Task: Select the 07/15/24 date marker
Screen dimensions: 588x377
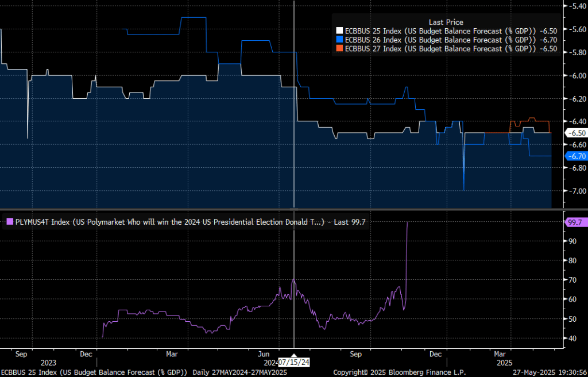Action: point(293,362)
